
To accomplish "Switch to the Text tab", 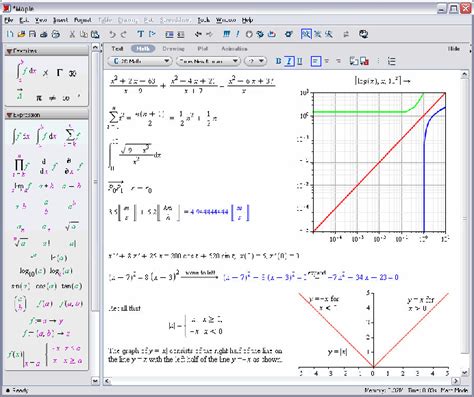I will click(x=117, y=49).
